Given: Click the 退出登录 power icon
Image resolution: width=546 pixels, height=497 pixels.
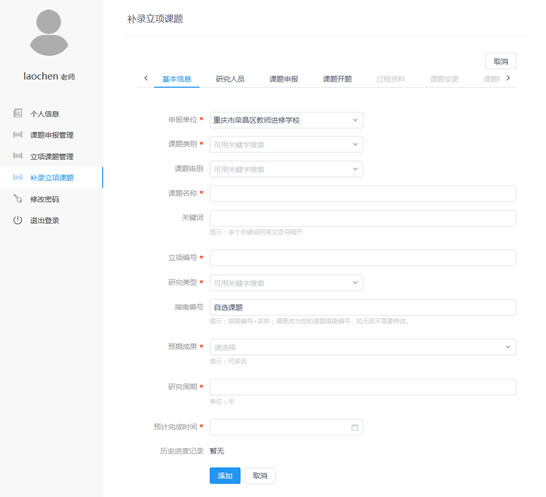Looking at the screenshot, I should point(17,220).
